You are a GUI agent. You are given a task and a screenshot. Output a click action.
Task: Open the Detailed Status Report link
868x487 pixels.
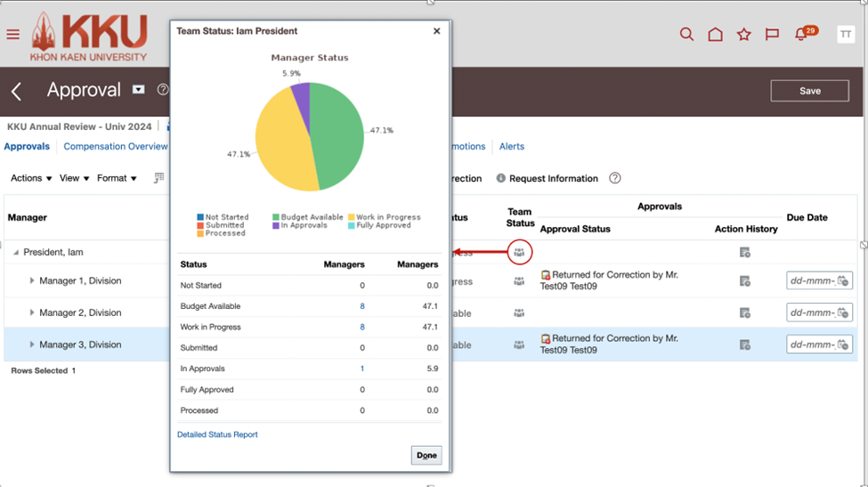click(x=217, y=434)
